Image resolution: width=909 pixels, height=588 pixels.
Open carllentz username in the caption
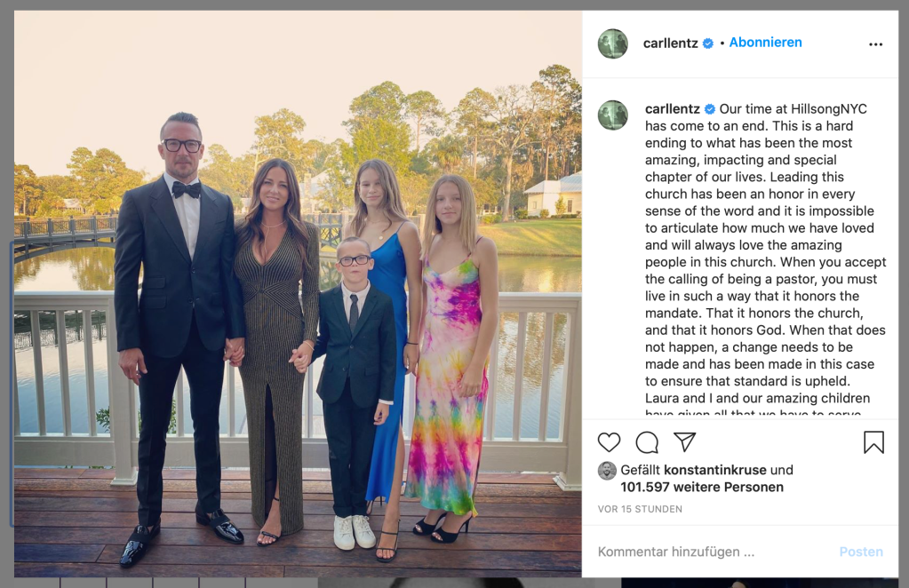click(672, 109)
